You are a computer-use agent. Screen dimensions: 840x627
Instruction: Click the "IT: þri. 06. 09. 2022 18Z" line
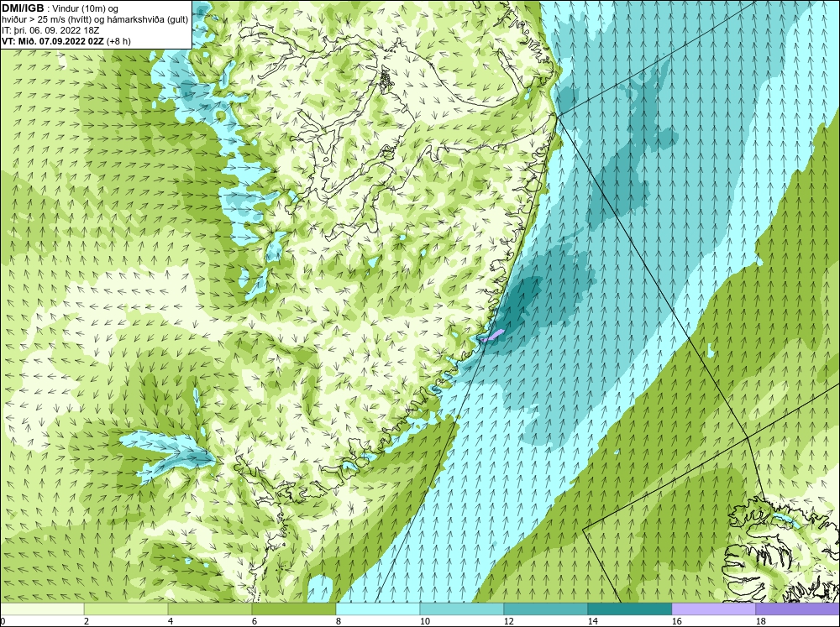coord(50,30)
